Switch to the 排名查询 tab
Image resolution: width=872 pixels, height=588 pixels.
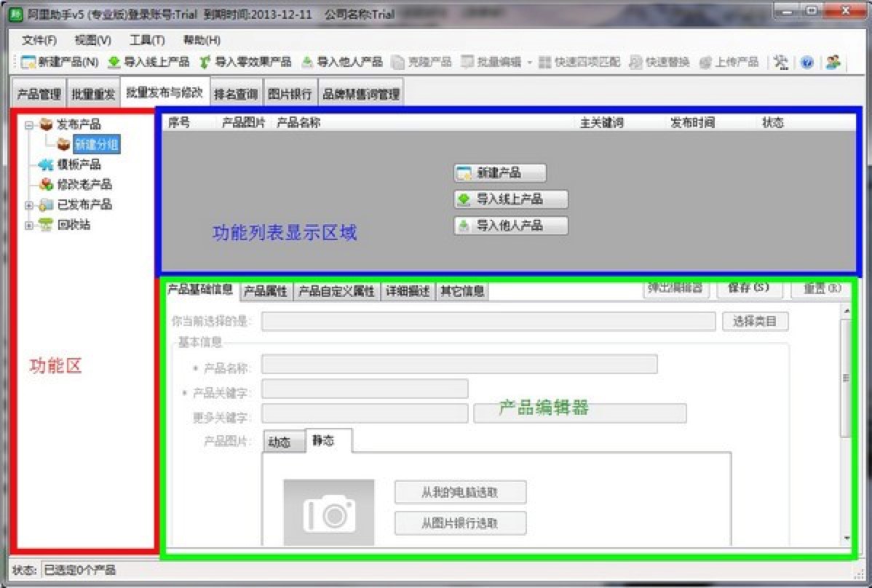coord(236,94)
